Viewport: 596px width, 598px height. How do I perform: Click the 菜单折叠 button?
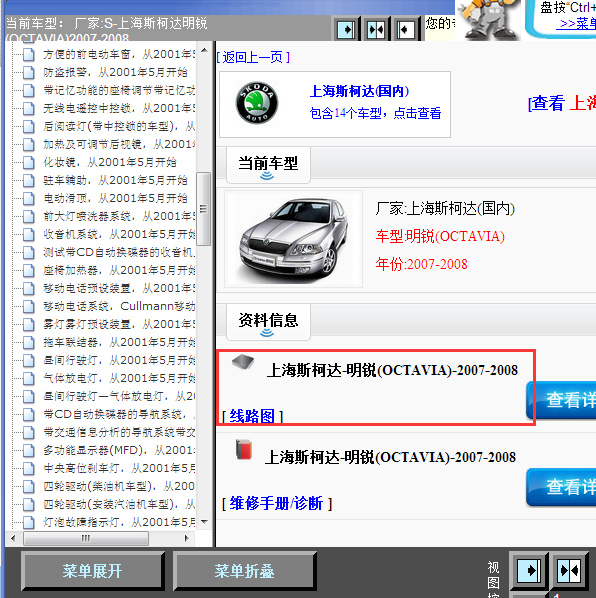[x=244, y=571]
